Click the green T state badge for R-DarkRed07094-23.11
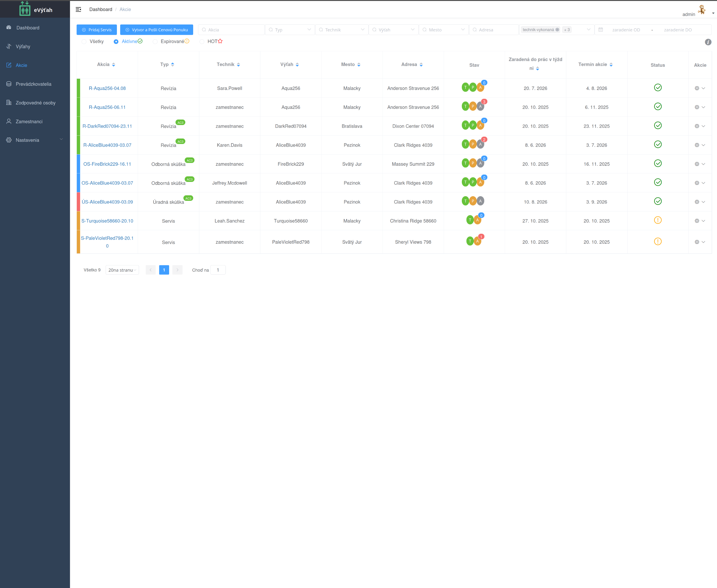Viewport: 717px width, 588px height. [x=465, y=125]
